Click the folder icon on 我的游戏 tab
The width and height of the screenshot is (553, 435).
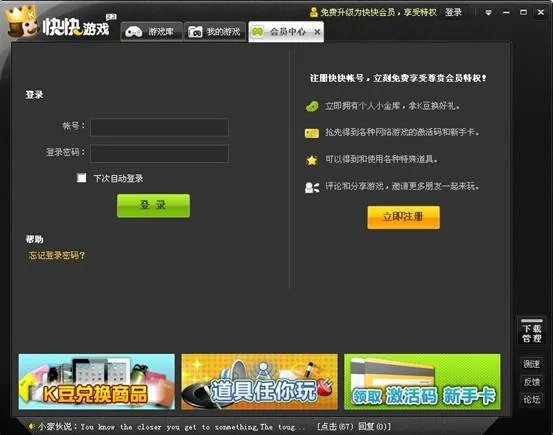tap(195, 32)
